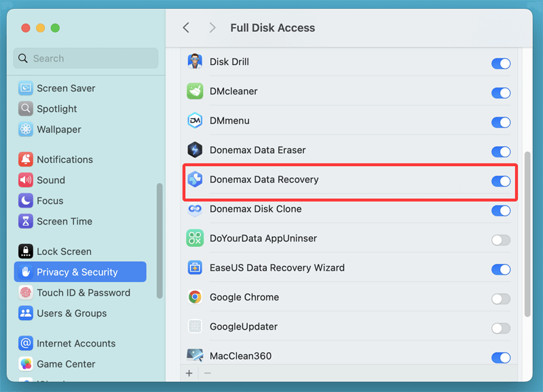Click the Search field in sidebar
Viewport: 543px width, 392px height.
tap(86, 58)
